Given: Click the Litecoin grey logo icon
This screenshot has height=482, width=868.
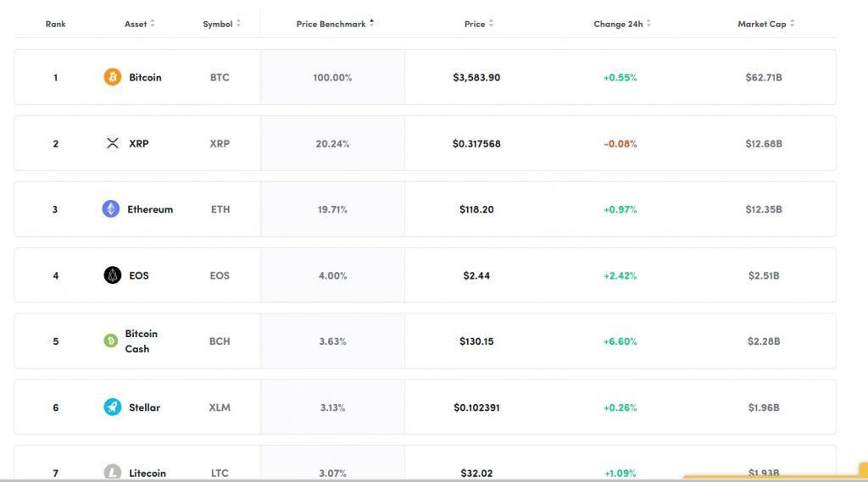Looking at the screenshot, I should 112,472.
